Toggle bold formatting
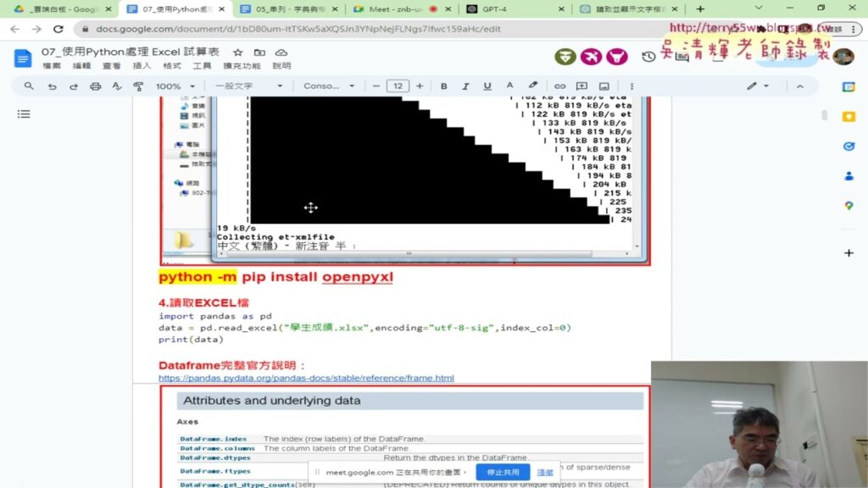Screen dimensions: 868x488 tap(443, 86)
